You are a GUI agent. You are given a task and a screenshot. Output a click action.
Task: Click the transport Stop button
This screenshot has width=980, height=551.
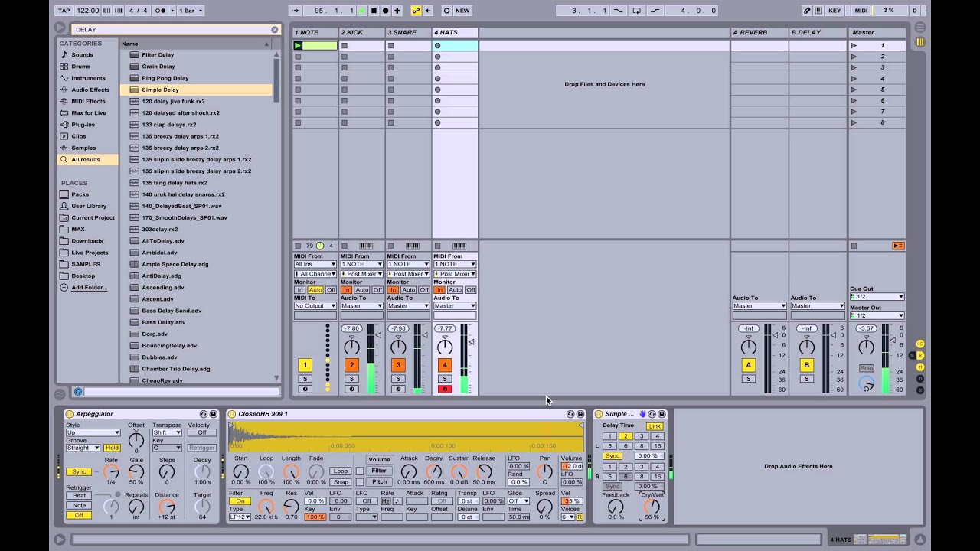tap(374, 11)
